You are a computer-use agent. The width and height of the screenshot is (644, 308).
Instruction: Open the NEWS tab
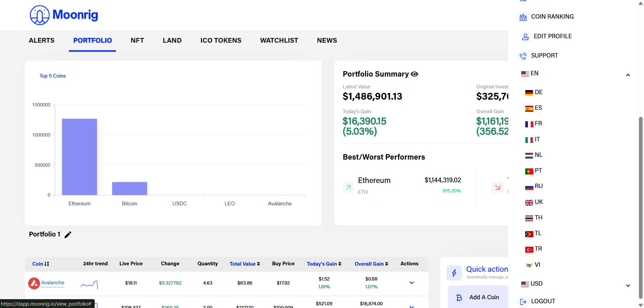click(327, 41)
